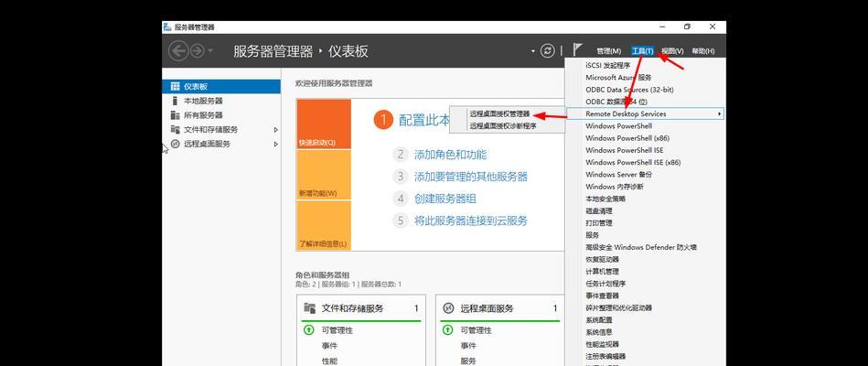The width and height of the screenshot is (868, 366).
Task: Expand the 远程桌面服务 sidebar arrow
Action: [x=275, y=144]
